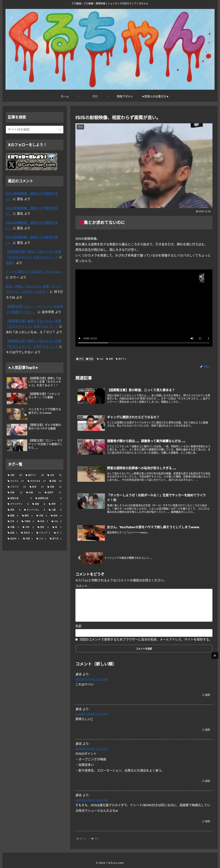The width and height of the screenshot is (220, 868).
Task: Click 返信 under the 10:13 AM comment
Action: (x=206, y=781)
